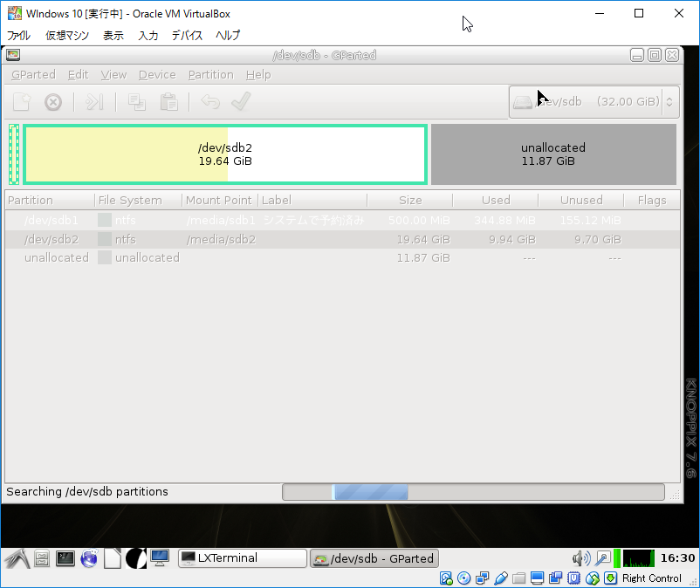The width and height of the screenshot is (700, 588).
Task: Click the VirtualBox network status icon
Action: 483,578
